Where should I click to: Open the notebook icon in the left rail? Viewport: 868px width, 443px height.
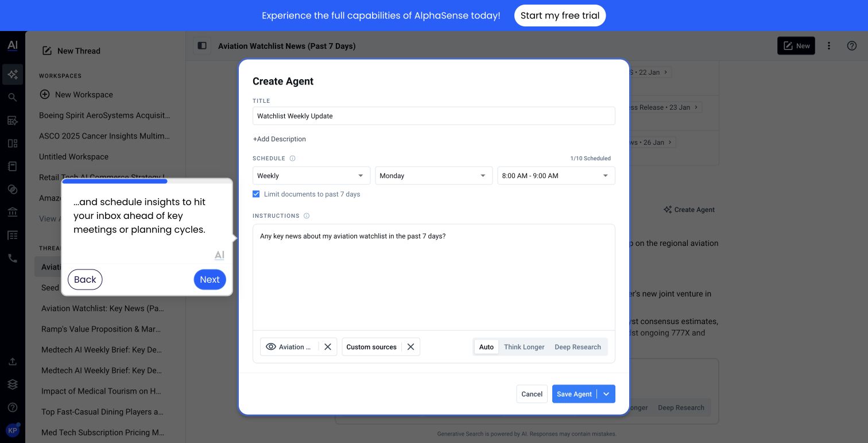[x=13, y=166]
